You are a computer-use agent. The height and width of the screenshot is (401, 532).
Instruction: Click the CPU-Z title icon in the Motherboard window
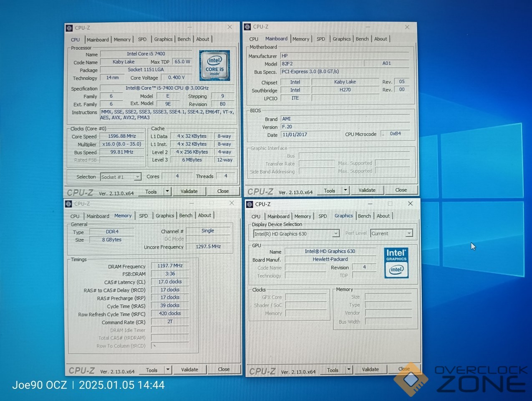pos(247,27)
